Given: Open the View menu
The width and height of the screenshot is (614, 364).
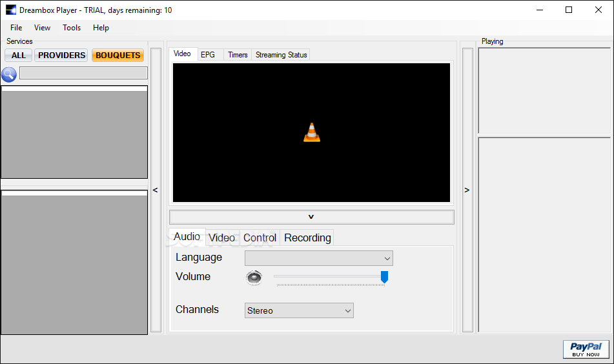Looking at the screenshot, I should point(43,28).
